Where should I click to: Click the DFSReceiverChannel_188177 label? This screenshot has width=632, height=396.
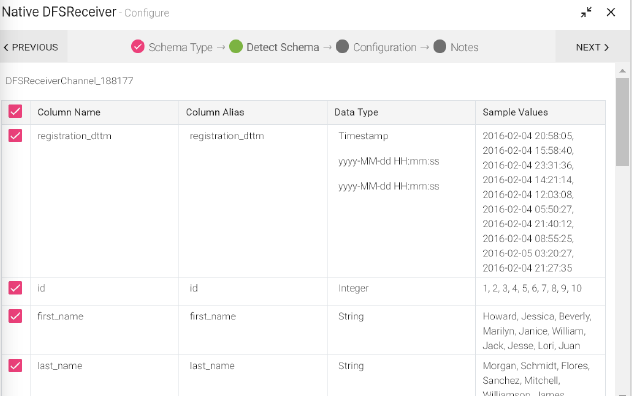69,81
